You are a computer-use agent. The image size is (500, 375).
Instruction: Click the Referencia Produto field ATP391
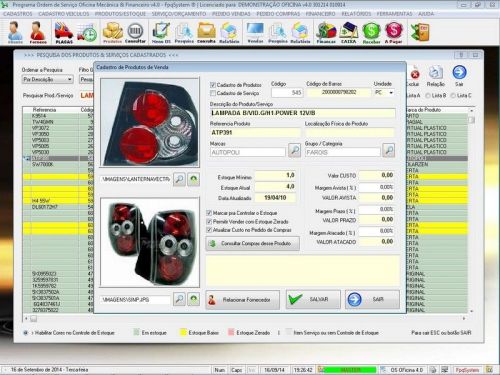point(255,133)
